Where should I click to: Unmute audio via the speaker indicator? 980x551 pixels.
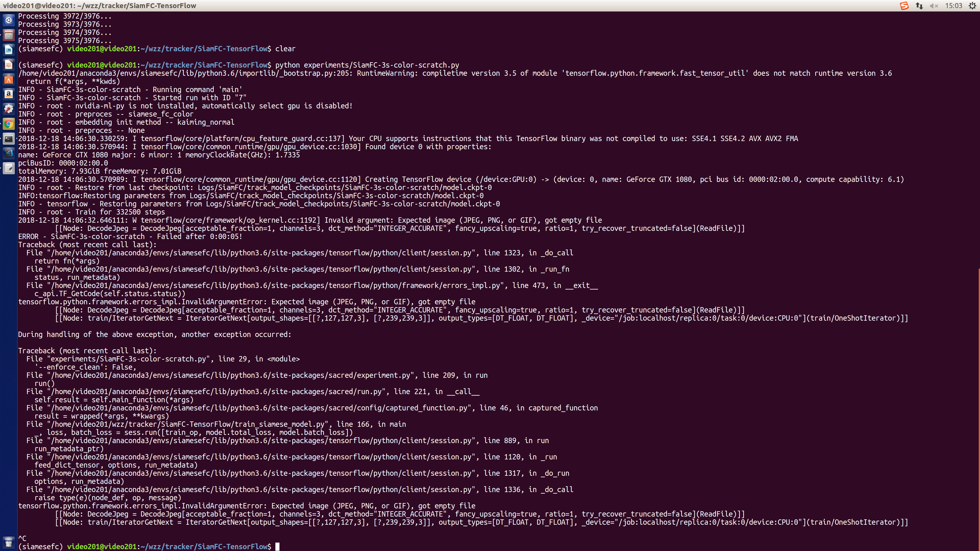pos(934,6)
